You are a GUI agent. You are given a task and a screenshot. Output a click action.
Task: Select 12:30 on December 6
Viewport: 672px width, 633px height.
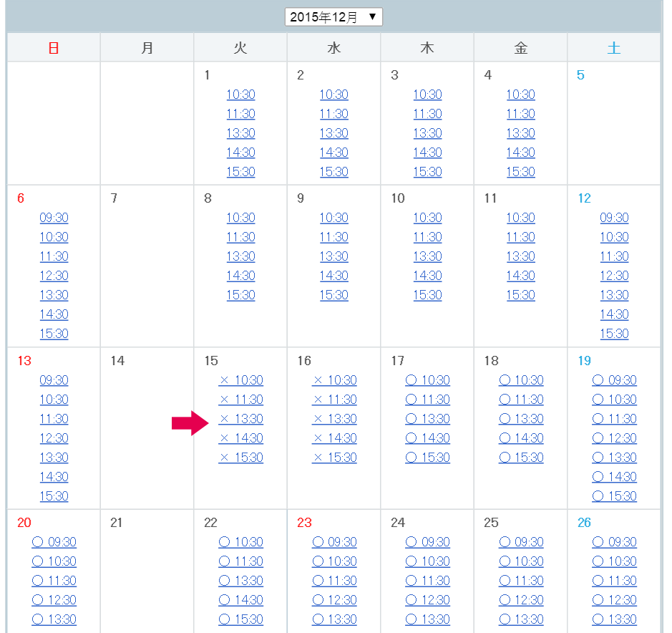coord(54,276)
